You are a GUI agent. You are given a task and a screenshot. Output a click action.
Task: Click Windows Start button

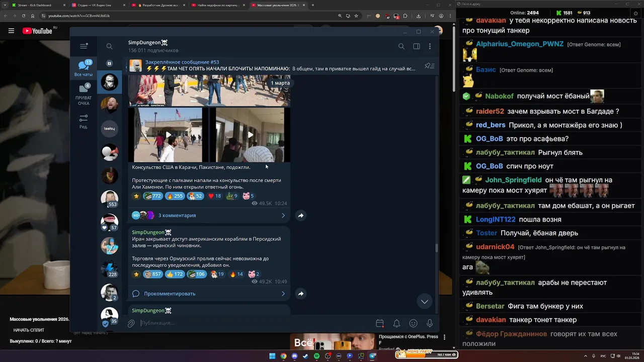click(x=272, y=356)
